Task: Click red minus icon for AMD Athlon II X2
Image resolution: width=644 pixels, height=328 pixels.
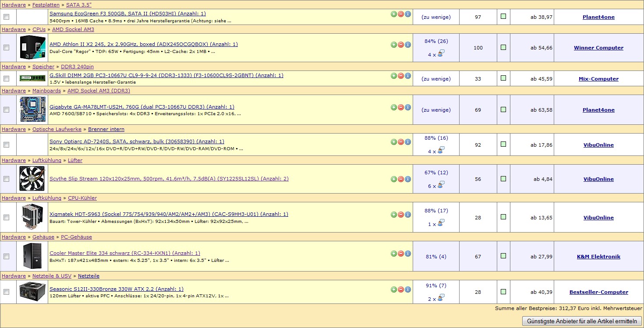Action: tap(401, 45)
